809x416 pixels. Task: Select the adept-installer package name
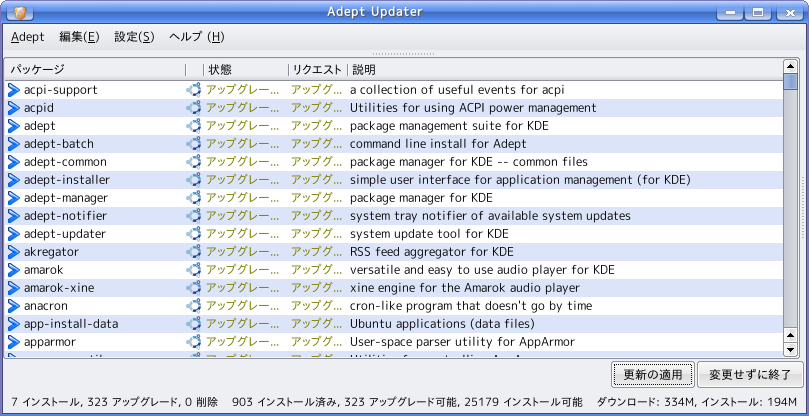(x=67, y=180)
